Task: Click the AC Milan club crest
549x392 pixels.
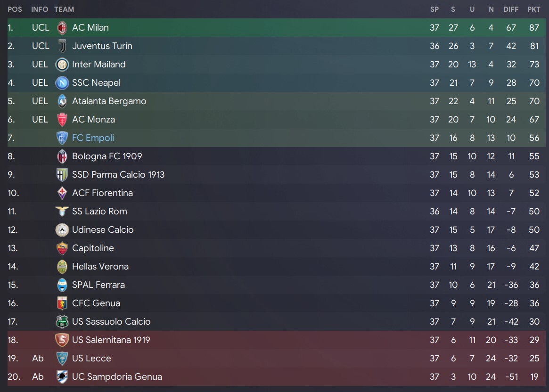Action: [62, 28]
